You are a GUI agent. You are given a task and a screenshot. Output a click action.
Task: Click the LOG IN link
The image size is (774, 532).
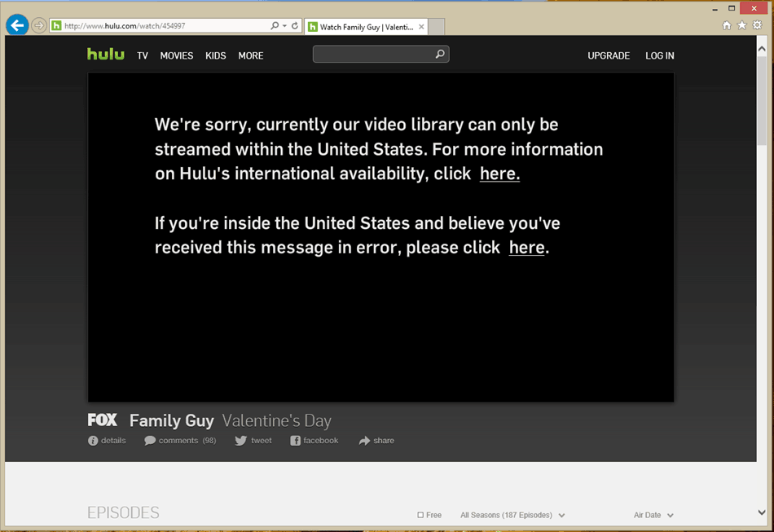tap(659, 55)
